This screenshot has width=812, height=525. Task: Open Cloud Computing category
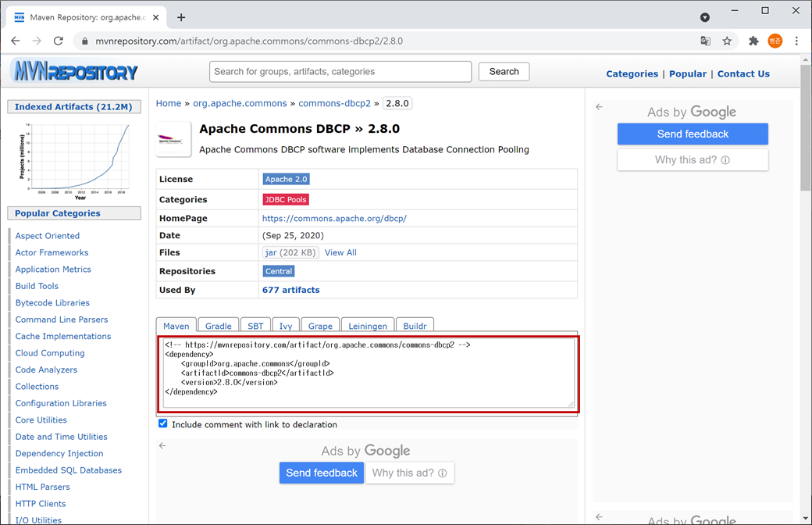point(50,353)
